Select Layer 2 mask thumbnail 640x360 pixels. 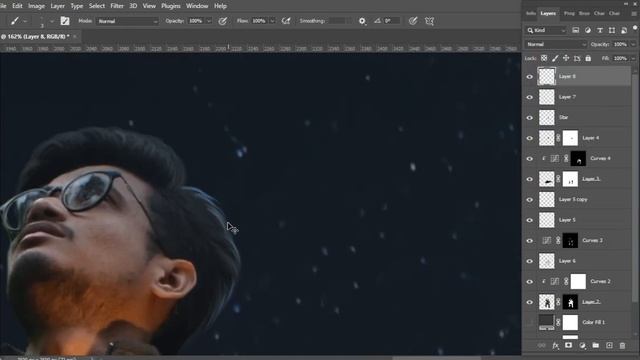[570, 302]
